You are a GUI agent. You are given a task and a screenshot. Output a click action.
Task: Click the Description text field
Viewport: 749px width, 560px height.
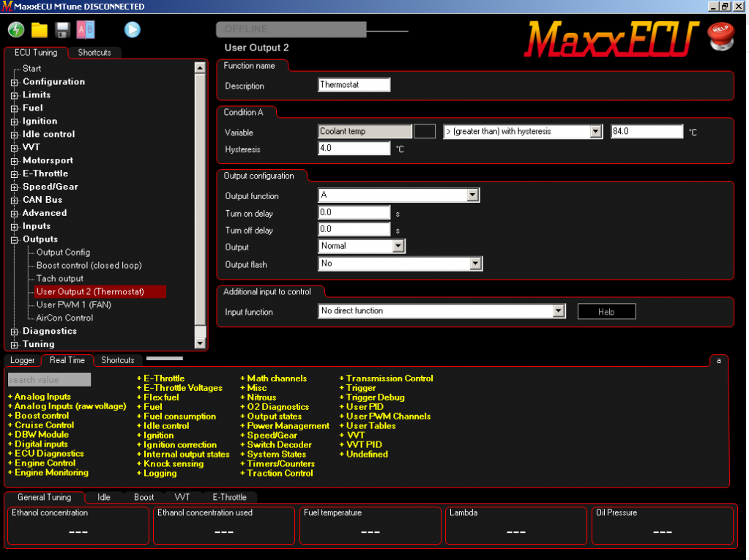354,84
